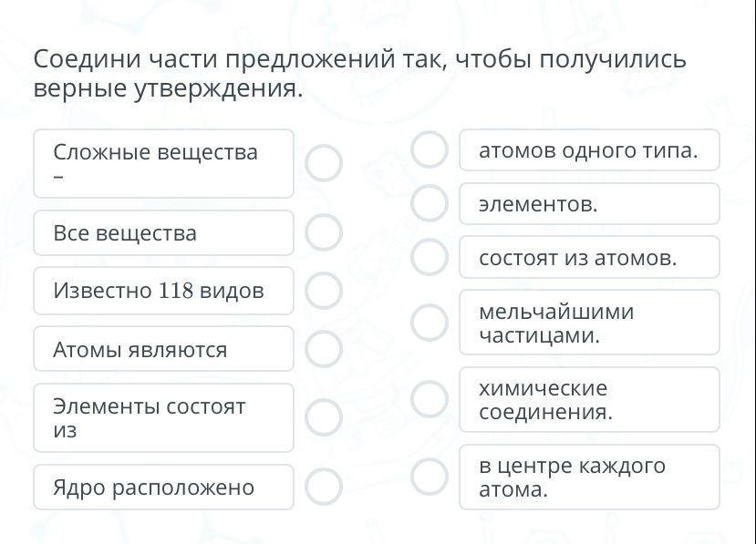
Task: Click connector circle beside 'элементов.'
Action: click(x=430, y=203)
